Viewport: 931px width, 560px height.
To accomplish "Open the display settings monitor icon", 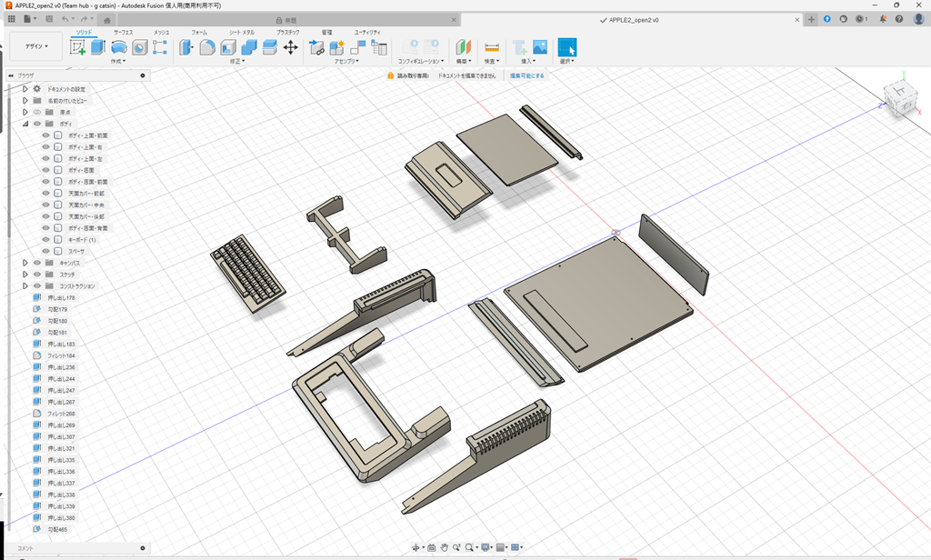I will tap(486, 547).
